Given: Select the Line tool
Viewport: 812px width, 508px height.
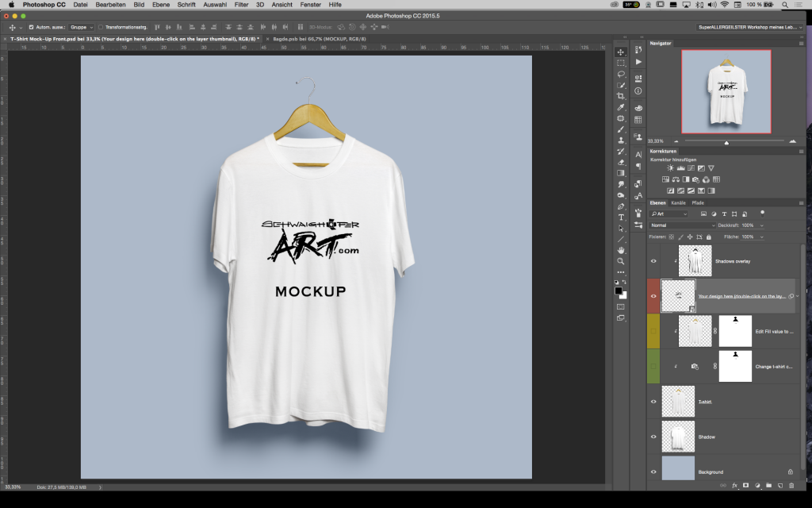Looking at the screenshot, I should pyautogui.click(x=621, y=240).
